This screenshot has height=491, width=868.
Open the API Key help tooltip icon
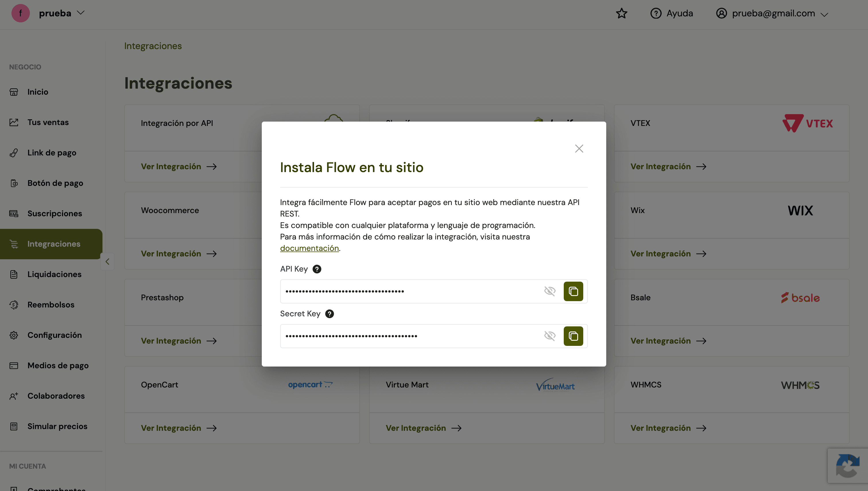click(x=317, y=269)
